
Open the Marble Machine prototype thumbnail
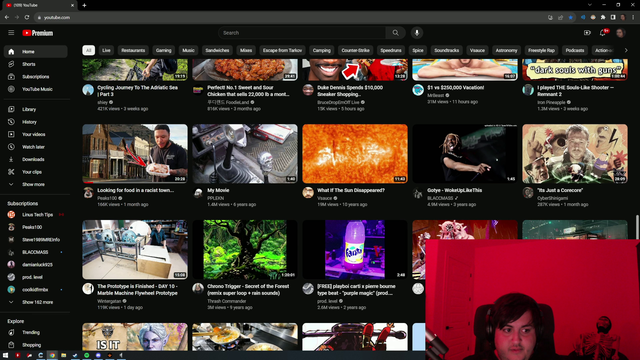135,249
